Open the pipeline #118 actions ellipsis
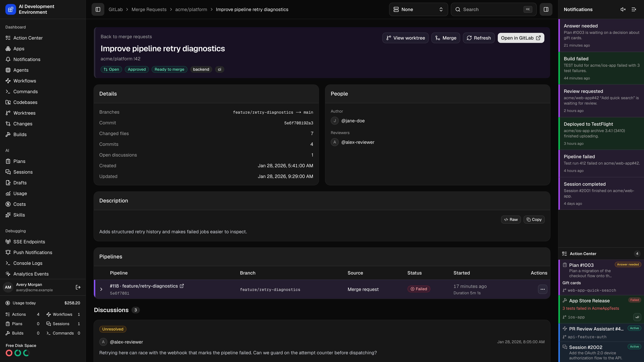 click(x=543, y=289)
